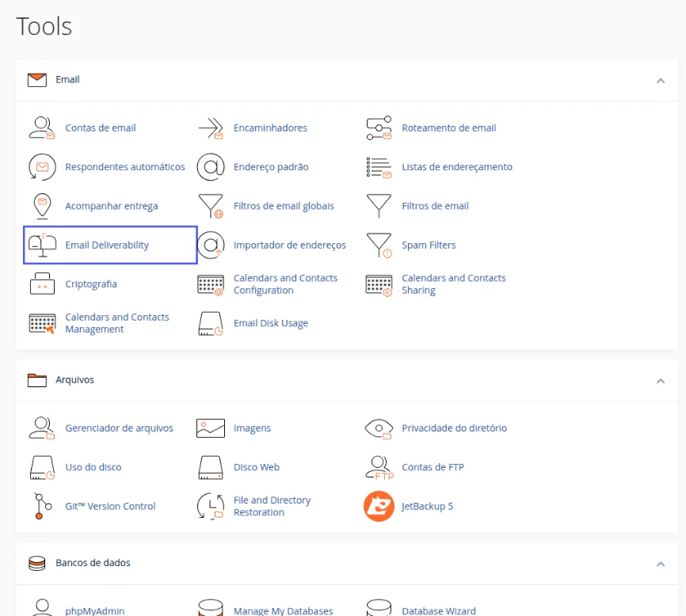Click the Listas de endereçamento icon

[x=379, y=167]
